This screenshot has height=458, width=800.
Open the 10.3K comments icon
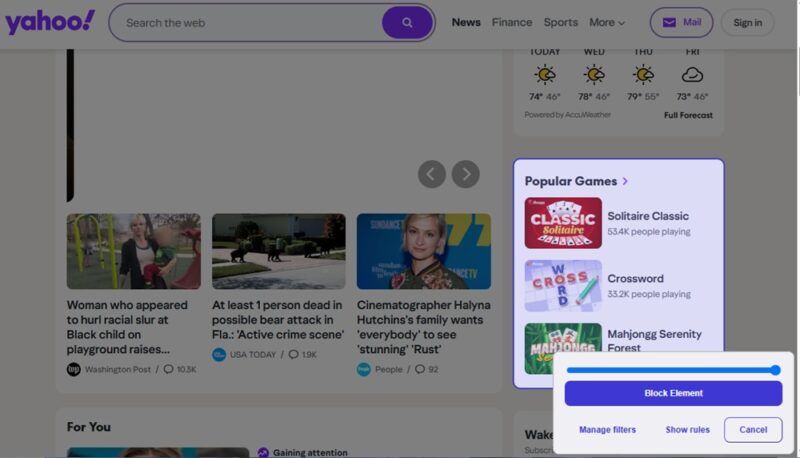pyautogui.click(x=168, y=369)
